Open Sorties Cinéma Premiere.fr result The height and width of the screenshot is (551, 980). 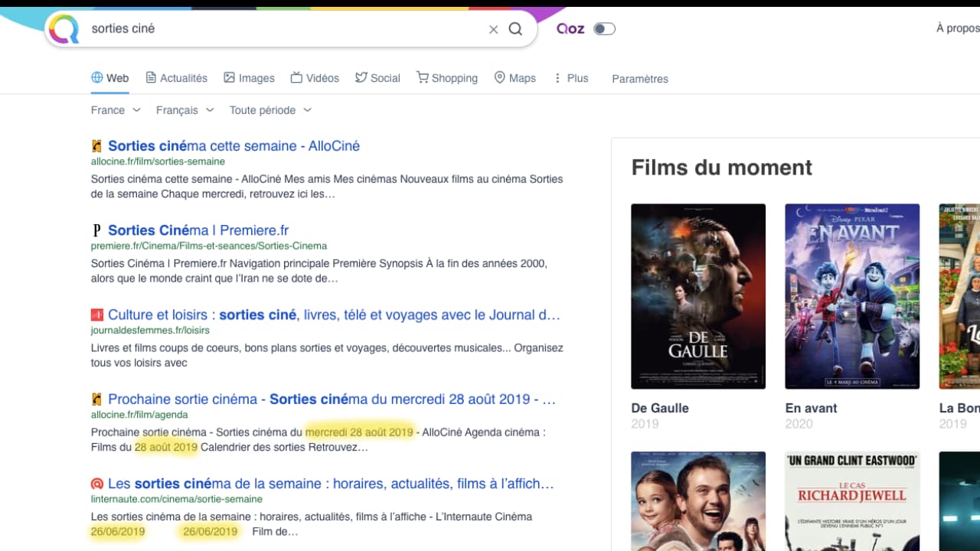[x=198, y=230]
